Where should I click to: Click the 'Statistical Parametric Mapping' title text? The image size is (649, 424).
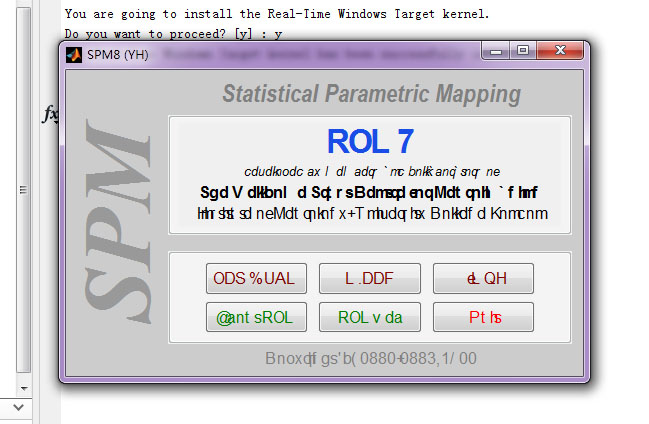coord(371,94)
